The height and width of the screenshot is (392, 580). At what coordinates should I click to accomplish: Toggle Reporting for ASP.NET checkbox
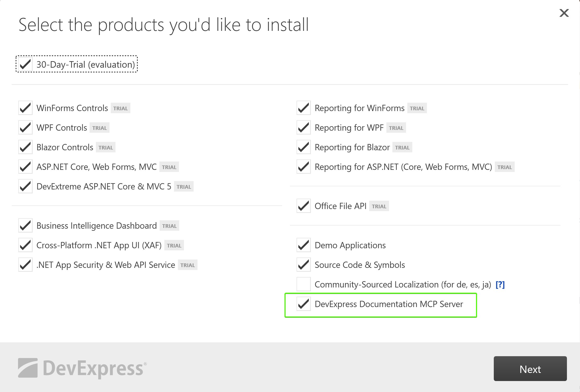point(304,166)
